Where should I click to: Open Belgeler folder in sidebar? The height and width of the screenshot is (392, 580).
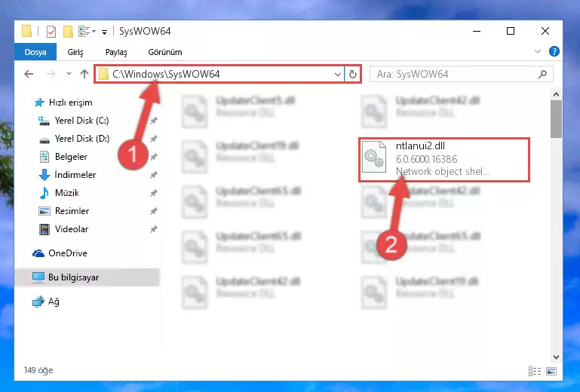pos(63,157)
